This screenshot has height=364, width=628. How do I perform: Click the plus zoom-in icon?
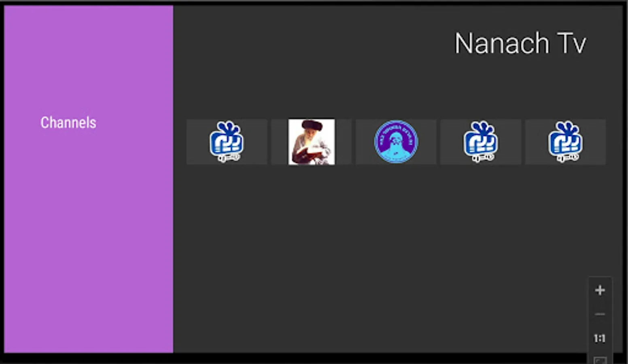pos(600,290)
